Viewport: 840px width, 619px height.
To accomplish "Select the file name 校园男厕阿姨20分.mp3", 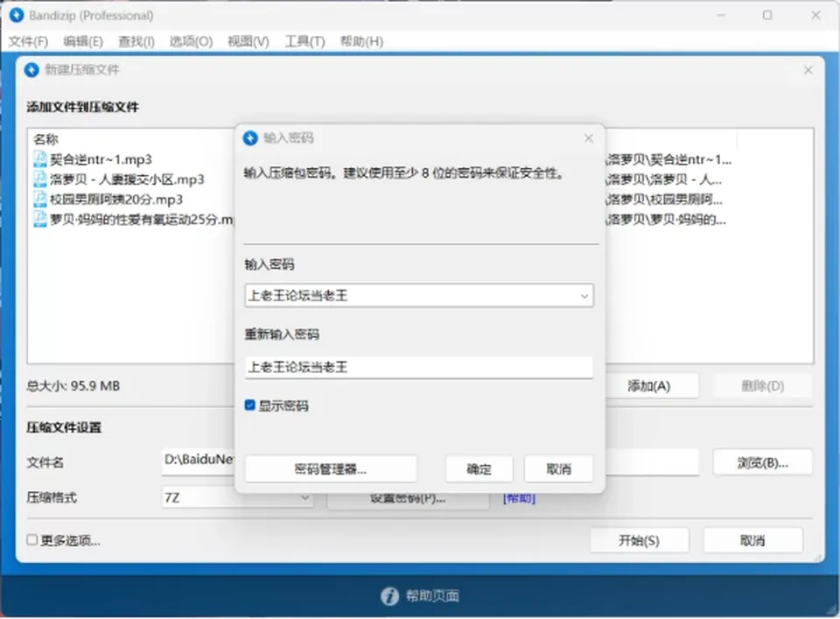I will pos(116,200).
